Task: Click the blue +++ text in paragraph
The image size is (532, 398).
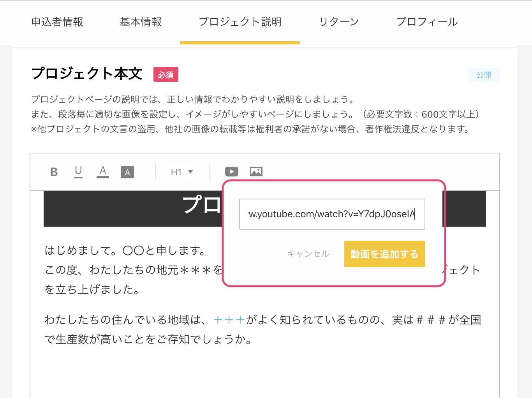Action: point(229,320)
